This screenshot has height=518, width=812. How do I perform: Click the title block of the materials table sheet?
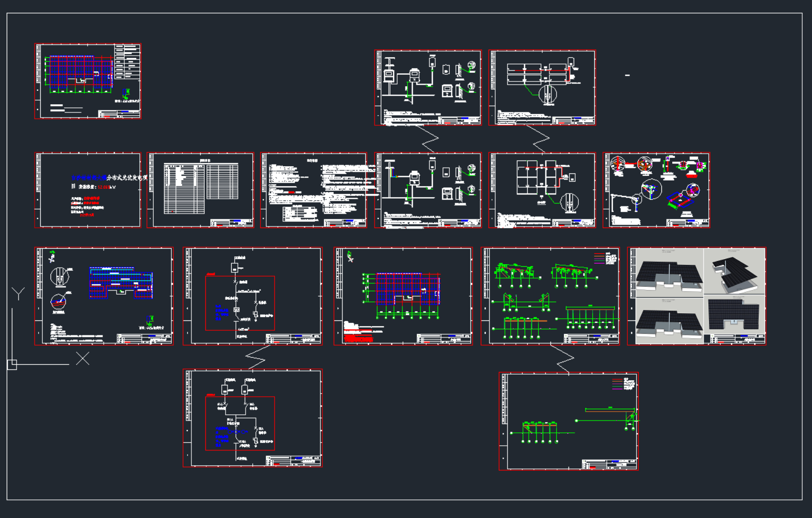232,223
